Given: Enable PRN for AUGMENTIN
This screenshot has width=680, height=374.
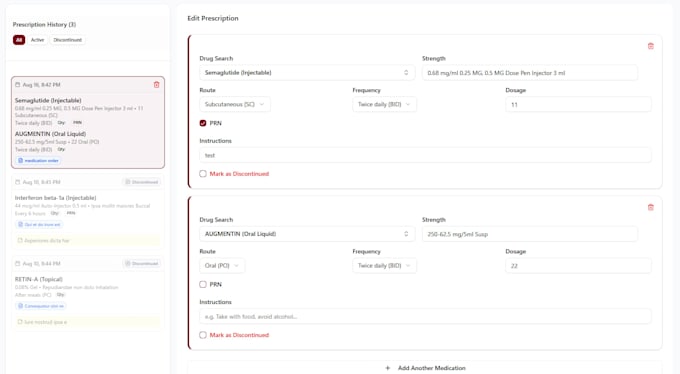Looking at the screenshot, I should pyautogui.click(x=203, y=285).
